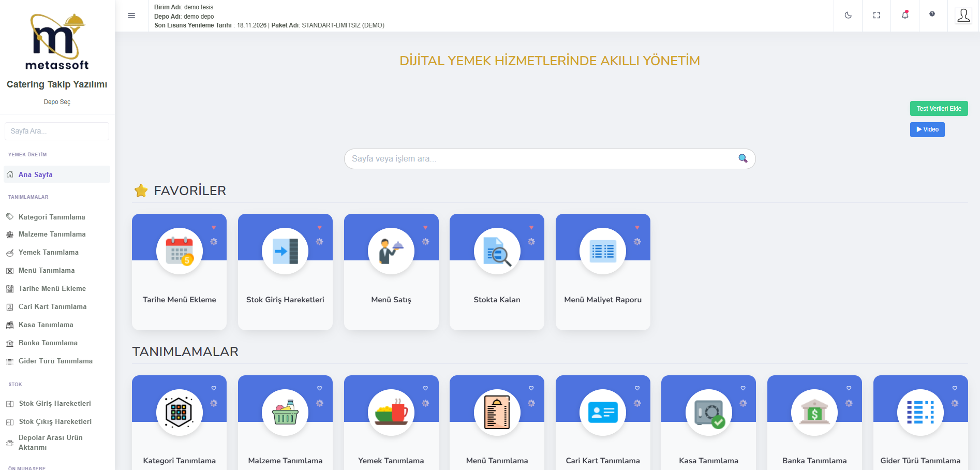The image size is (980, 470).
Task: Open settings gear on Menü Maliyet Raporu card
Action: [x=637, y=242]
